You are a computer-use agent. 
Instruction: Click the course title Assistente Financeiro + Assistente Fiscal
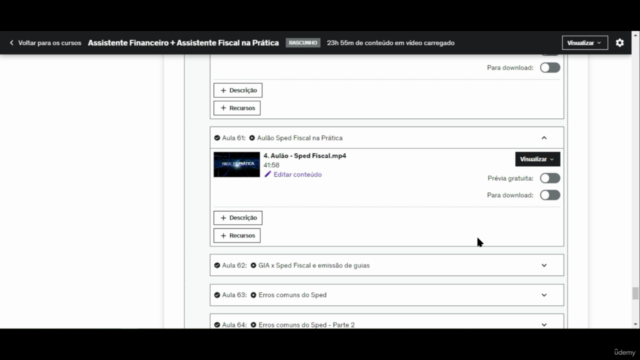(183, 43)
